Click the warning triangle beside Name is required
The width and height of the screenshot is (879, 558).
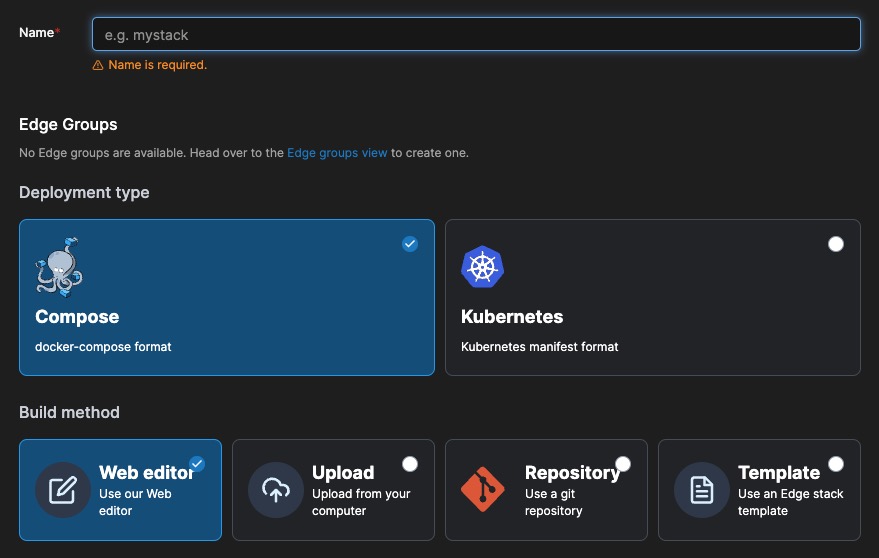pyautogui.click(x=98, y=65)
